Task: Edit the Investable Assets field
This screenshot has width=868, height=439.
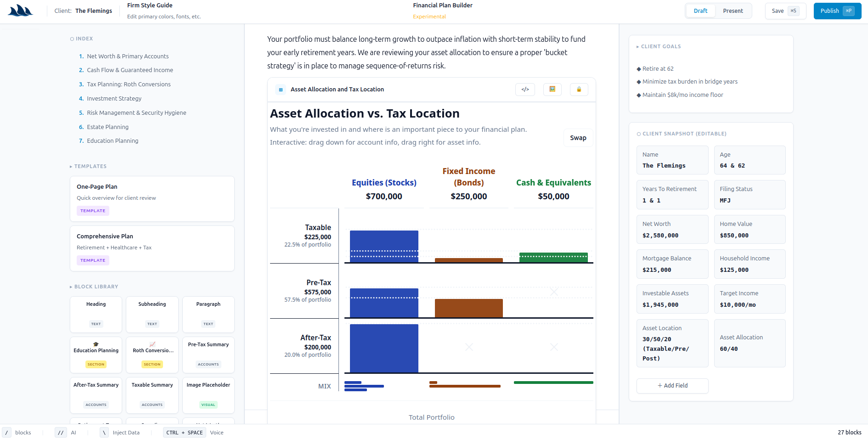Action: click(672, 299)
